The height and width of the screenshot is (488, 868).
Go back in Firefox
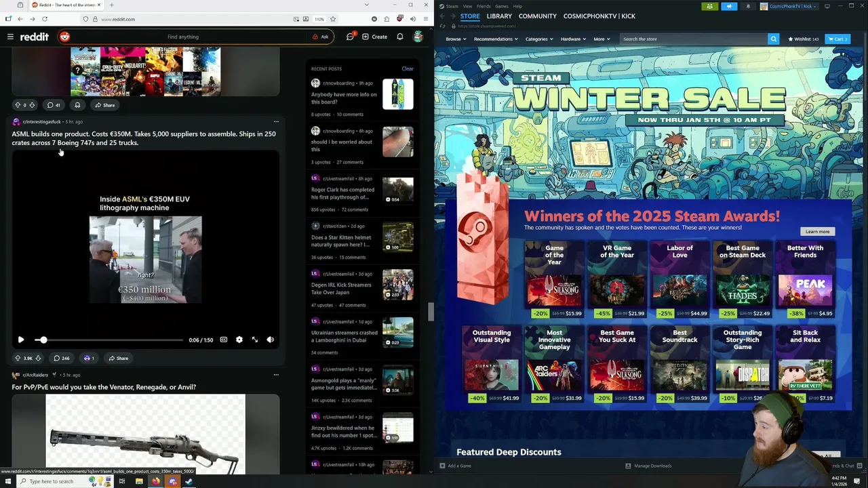pyautogui.click(x=20, y=19)
